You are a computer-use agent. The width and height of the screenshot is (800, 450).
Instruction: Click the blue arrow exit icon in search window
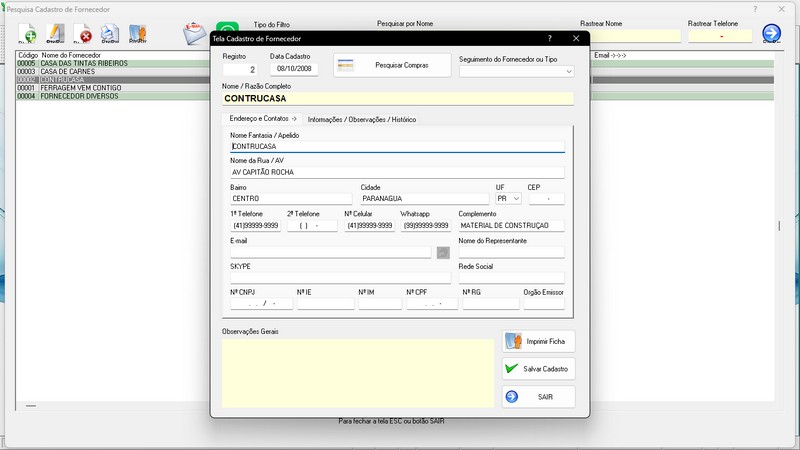pos(771,34)
